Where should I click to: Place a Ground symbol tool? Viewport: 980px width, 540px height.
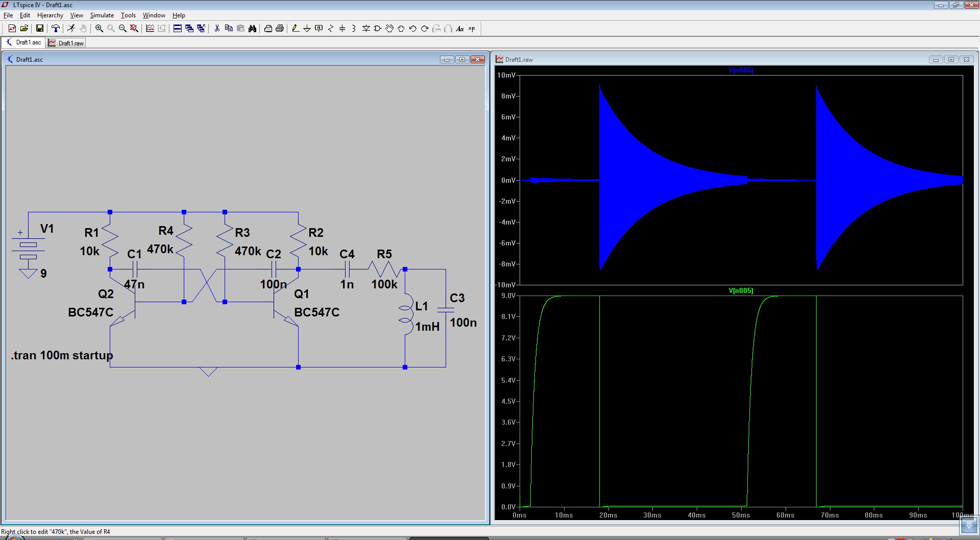tap(307, 29)
